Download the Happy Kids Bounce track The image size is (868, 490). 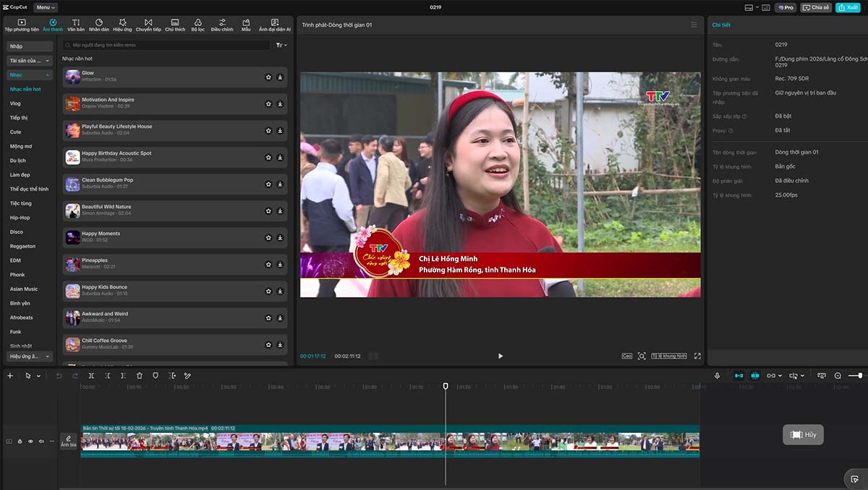280,291
